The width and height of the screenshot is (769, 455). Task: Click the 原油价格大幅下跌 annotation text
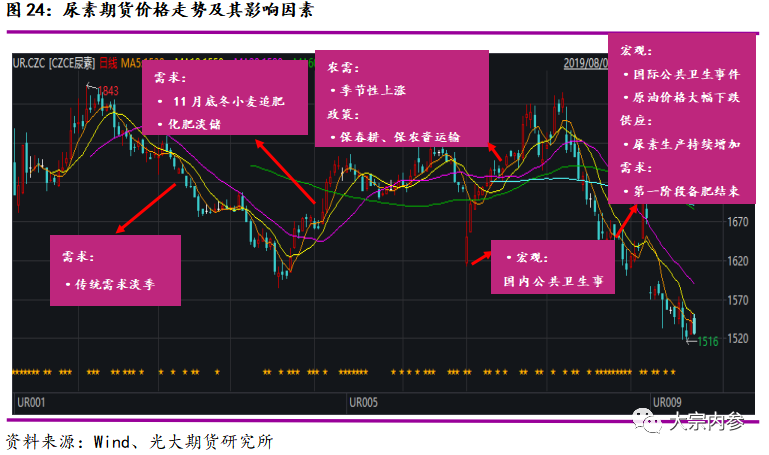(687, 97)
